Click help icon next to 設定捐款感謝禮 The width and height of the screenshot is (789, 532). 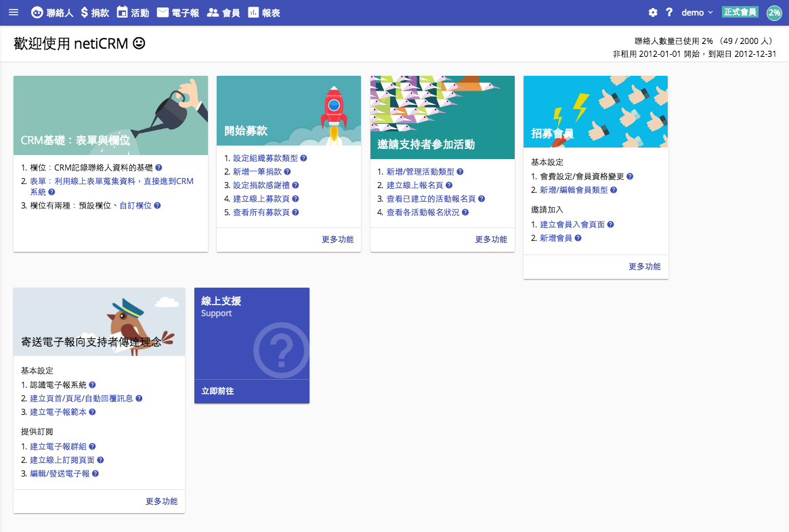[295, 185]
